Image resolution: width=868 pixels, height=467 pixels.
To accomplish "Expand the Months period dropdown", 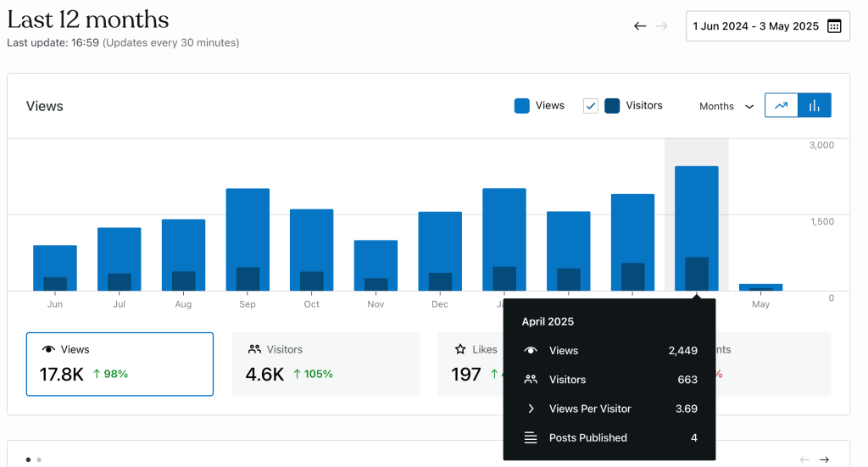I will click(x=726, y=106).
